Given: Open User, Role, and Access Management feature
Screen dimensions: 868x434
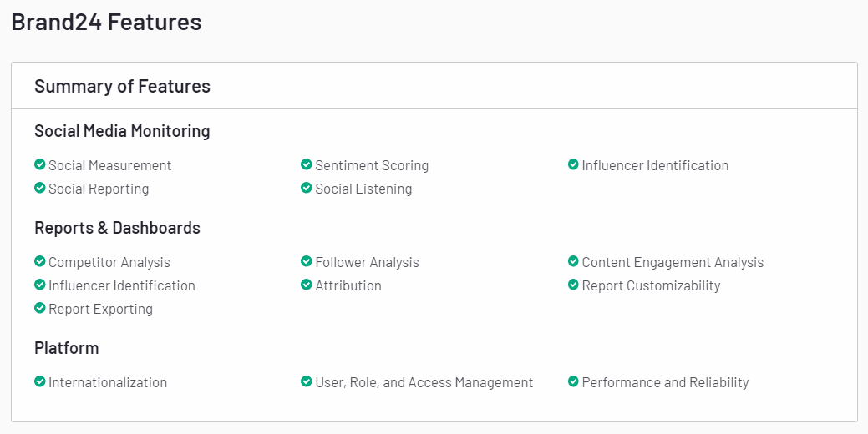Looking at the screenshot, I should pyautogui.click(x=424, y=382).
